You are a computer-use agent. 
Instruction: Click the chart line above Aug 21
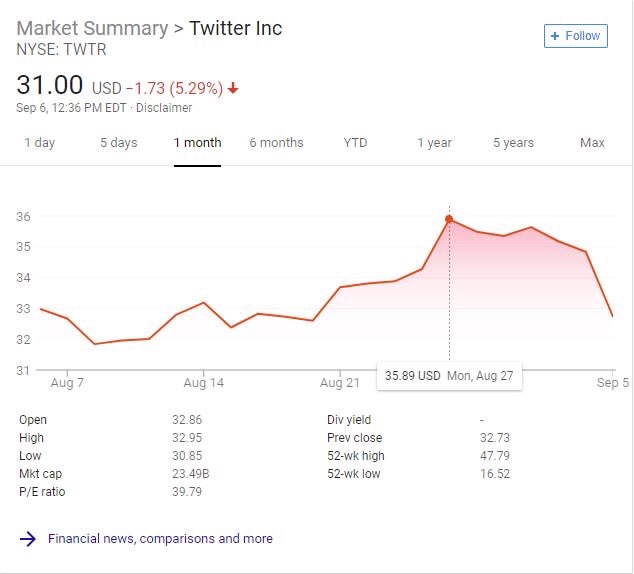340,287
